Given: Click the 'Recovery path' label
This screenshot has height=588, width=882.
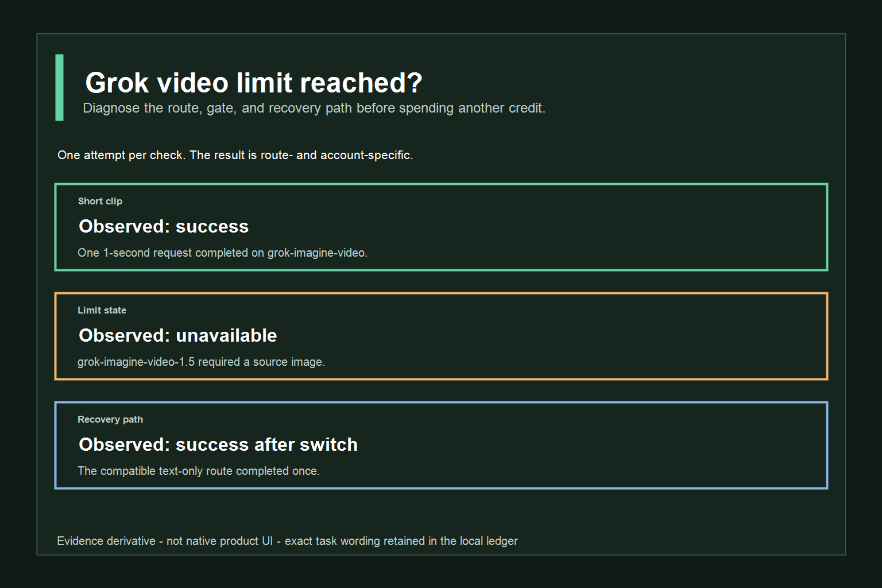Looking at the screenshot, I should tap(110, 419).
